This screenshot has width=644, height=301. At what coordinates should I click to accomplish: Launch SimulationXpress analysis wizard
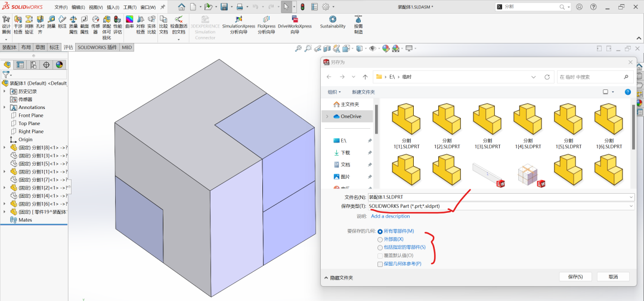pos(239,26)
